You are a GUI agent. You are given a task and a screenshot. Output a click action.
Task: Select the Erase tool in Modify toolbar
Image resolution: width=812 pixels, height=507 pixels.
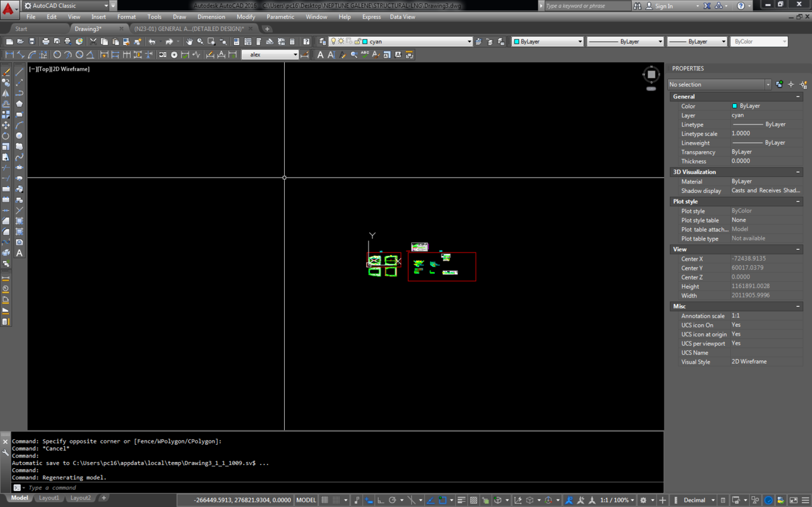click(x=6, y=72)
